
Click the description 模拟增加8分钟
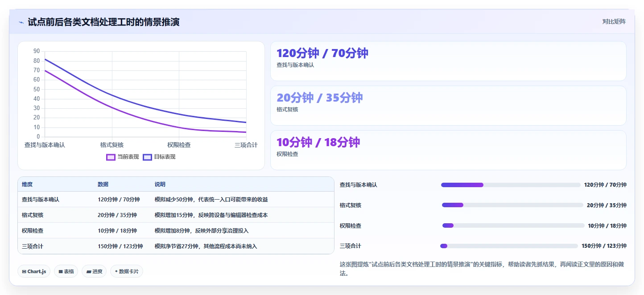click(x=202, y=231)
